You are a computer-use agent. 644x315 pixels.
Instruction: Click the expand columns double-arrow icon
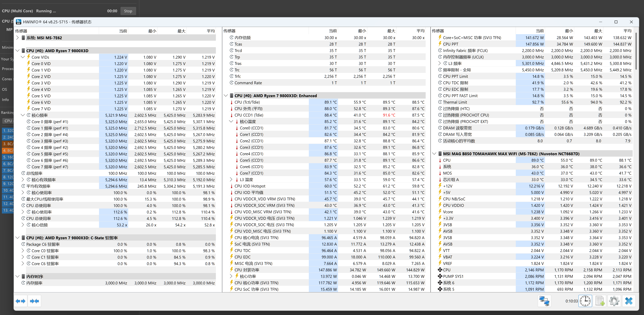20,301
